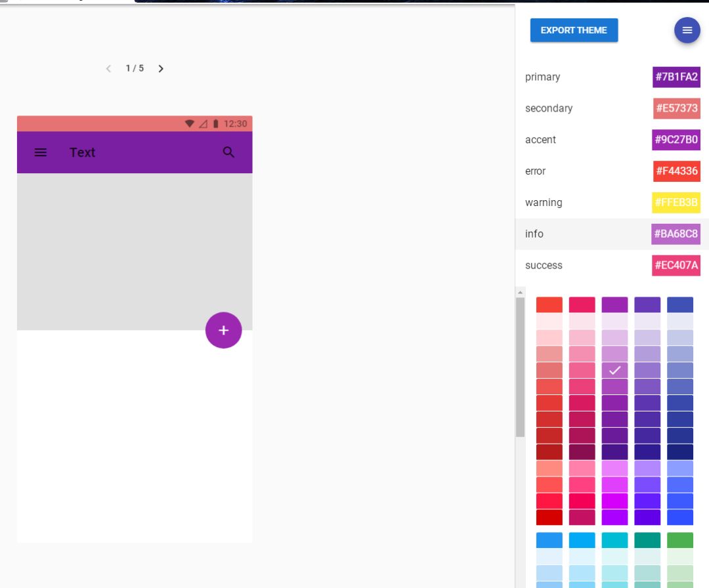
Task: Select the success color chip #EC407A
Action: tap(676, 265)
